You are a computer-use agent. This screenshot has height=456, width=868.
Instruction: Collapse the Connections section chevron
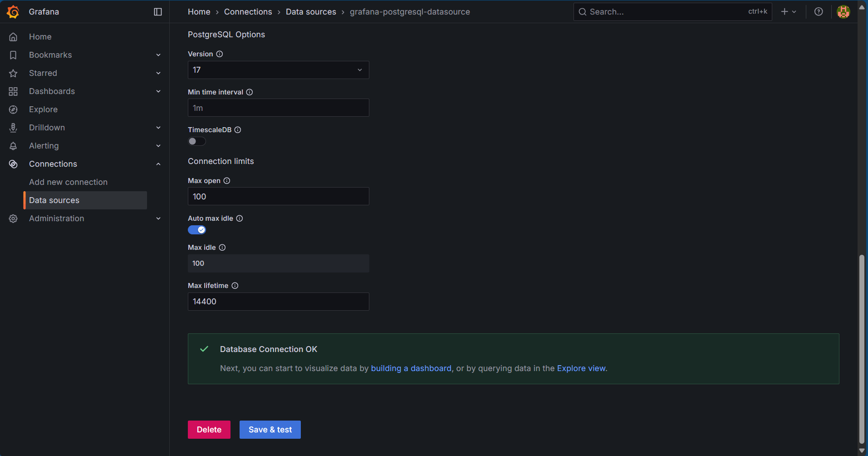pos(158,164)
